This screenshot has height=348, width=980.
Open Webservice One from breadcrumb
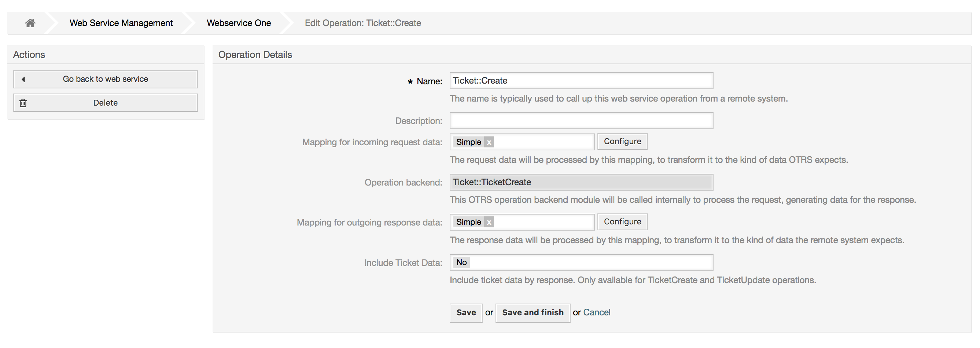point(239,23)
